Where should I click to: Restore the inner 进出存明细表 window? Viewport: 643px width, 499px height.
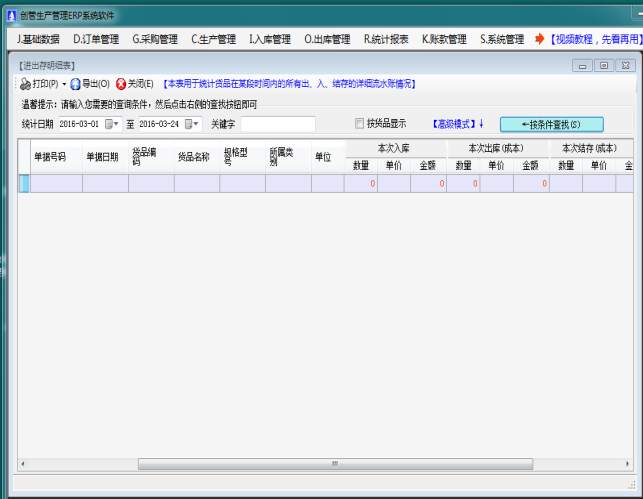[x=603, y=66]
